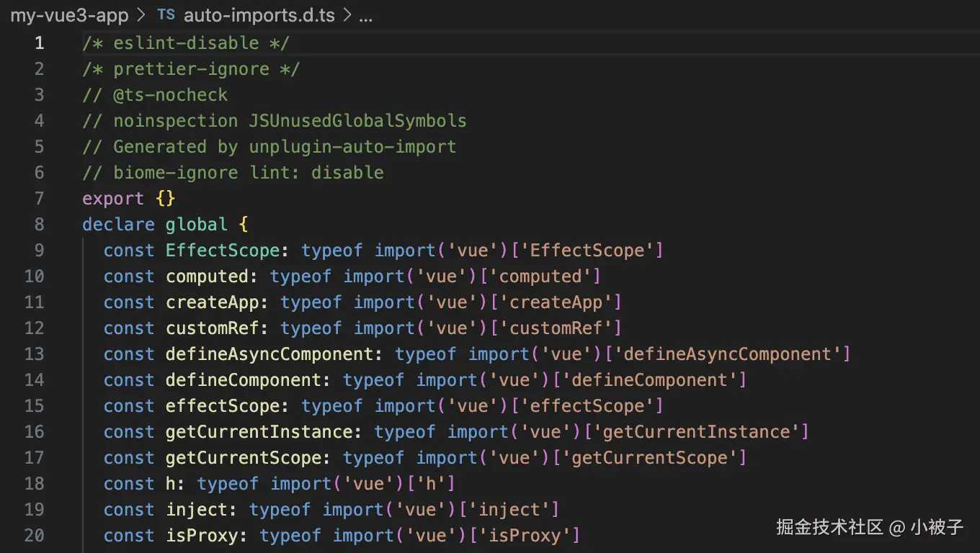Place cursor on the eslint-disable comment
This screenshot has height=553, width=980.
pyautogui.click(x=186, y=43)
